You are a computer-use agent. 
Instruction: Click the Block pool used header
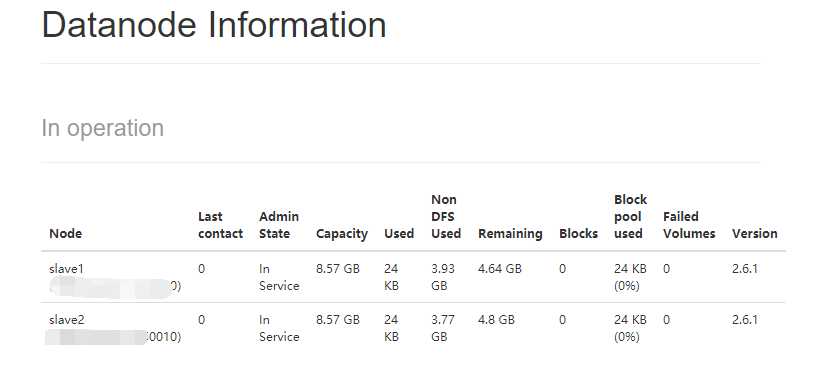631,217
